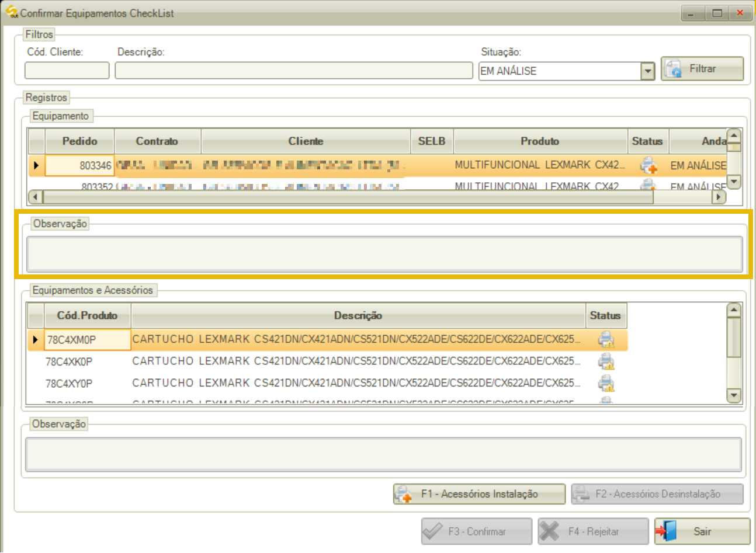Click the description cell of 78C4XM0P row
This screenshot has height=553, width=756.
point(358,339)
